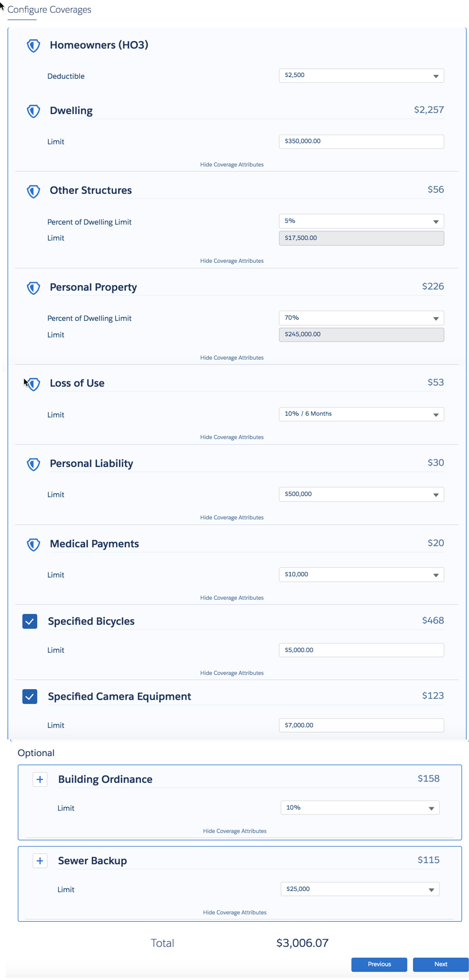Click the Homeowners (HO3) heading
This screenshot has width=469, height=980.
99,45
